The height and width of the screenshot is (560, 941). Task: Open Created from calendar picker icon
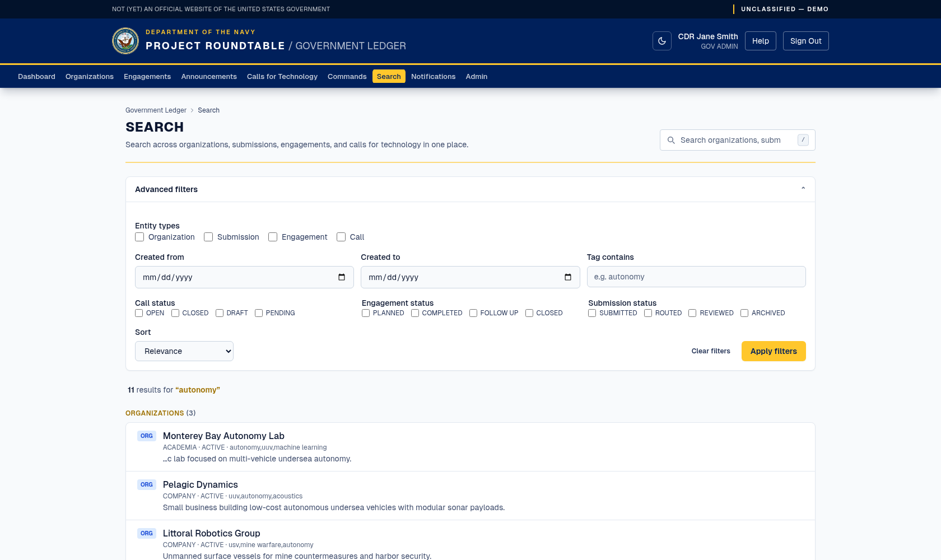342,277
